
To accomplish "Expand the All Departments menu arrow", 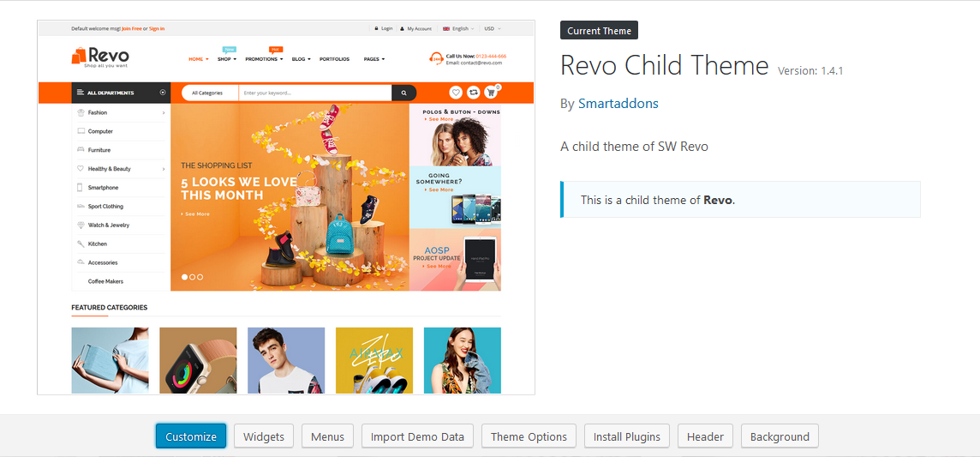I will [163, 93].
